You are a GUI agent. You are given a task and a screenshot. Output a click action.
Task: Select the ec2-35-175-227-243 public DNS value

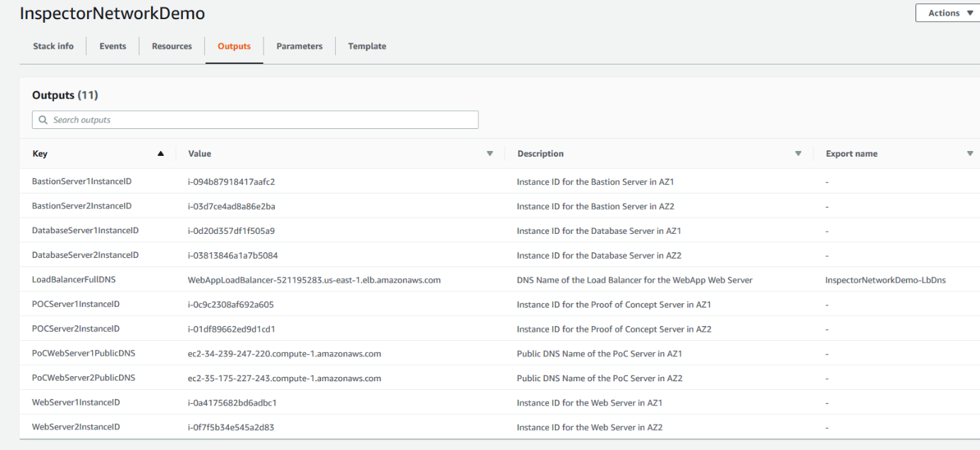(x=284, y=378)
